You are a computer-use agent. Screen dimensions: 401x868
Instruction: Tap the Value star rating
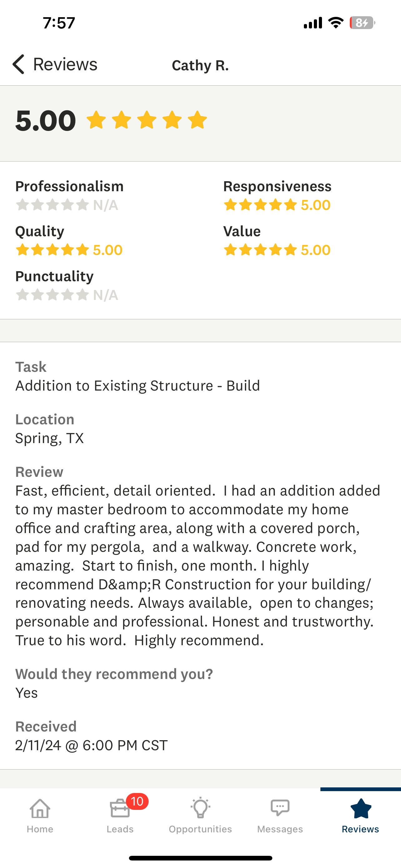point(260,250)
